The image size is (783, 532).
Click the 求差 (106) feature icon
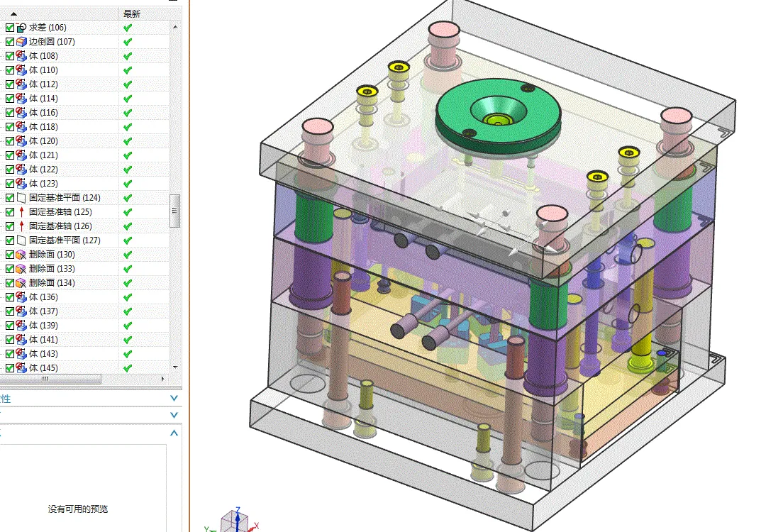tap(21, 28)
